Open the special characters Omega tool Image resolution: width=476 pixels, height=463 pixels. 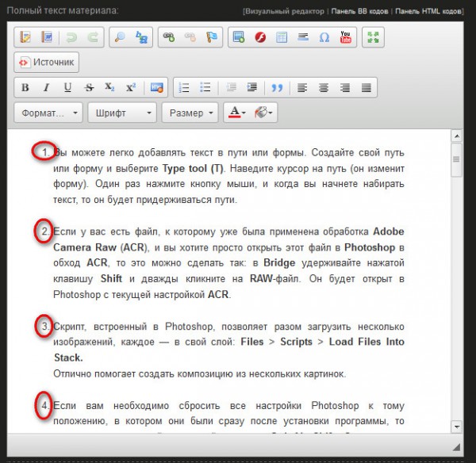(x=324, y=37)
